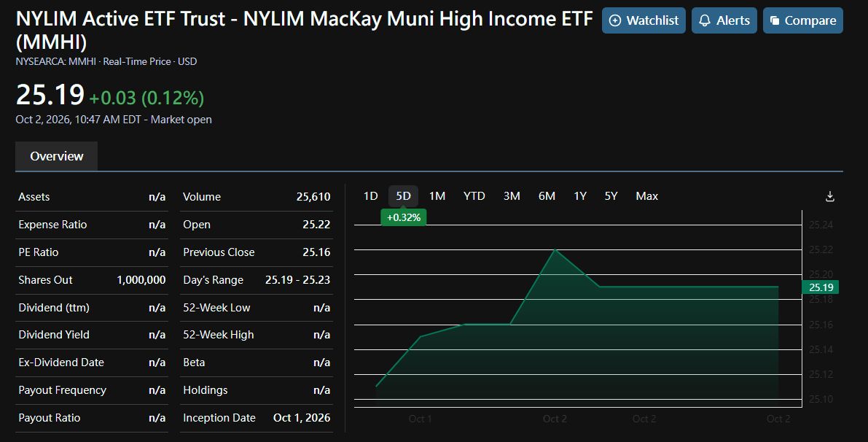Viewport: 868px width, 442px height.
Task: Click the bell icon on Alerts button
Action: click(704, 20)
